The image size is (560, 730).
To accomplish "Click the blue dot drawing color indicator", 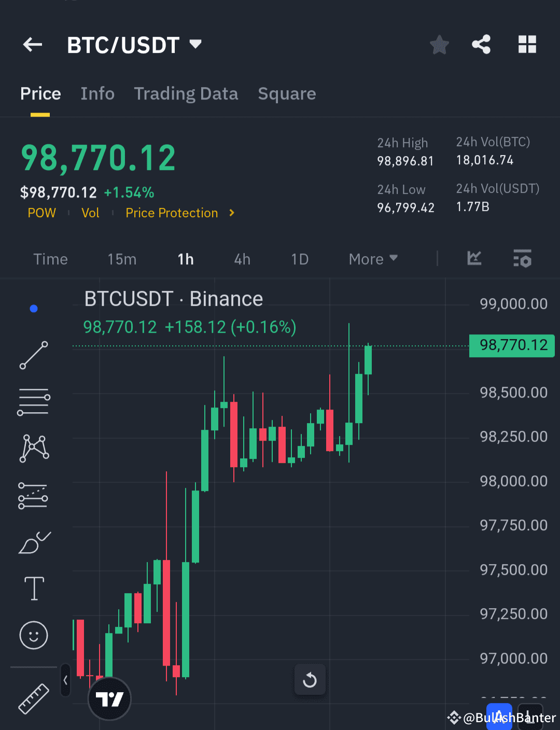I will (33, 308).
